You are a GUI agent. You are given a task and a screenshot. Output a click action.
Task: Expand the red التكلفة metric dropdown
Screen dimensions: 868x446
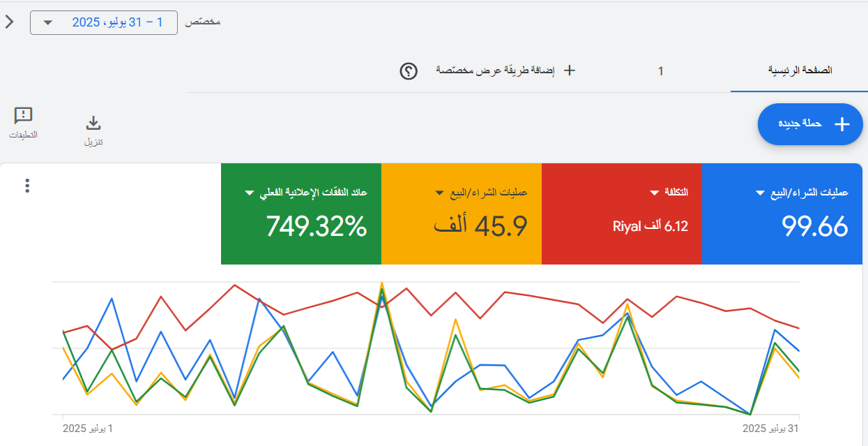point(655,193)
